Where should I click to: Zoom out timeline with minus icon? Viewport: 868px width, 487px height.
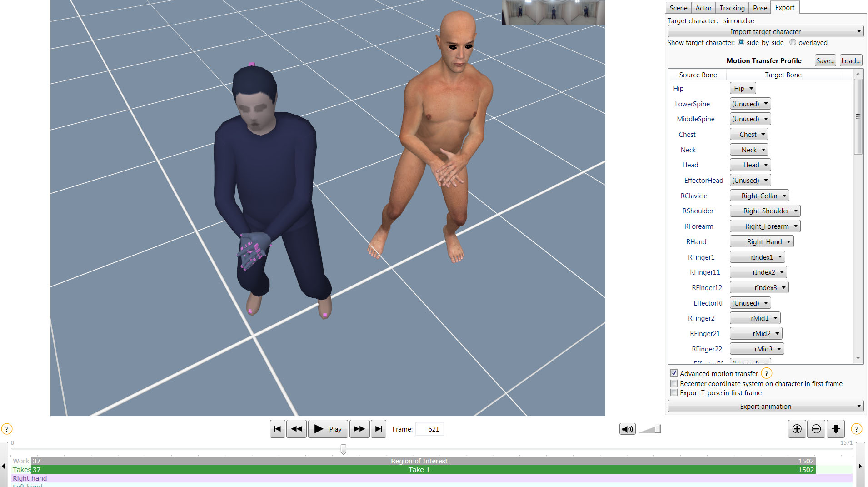816,429
